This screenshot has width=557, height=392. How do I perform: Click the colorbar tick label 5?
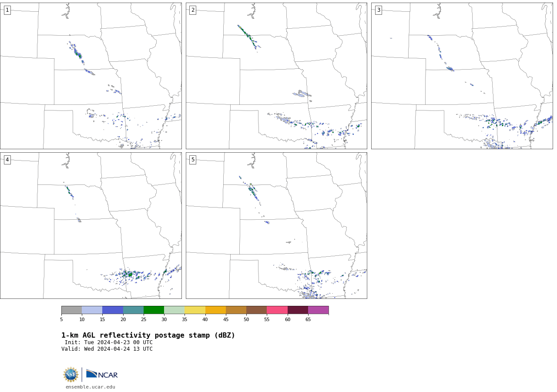(x=61, y=320)
